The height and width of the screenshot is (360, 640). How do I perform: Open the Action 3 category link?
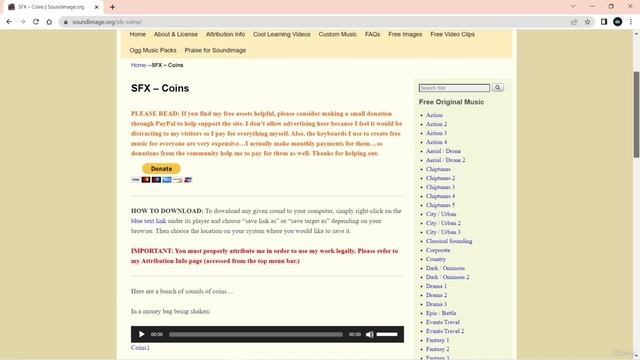tap(436, 133)
